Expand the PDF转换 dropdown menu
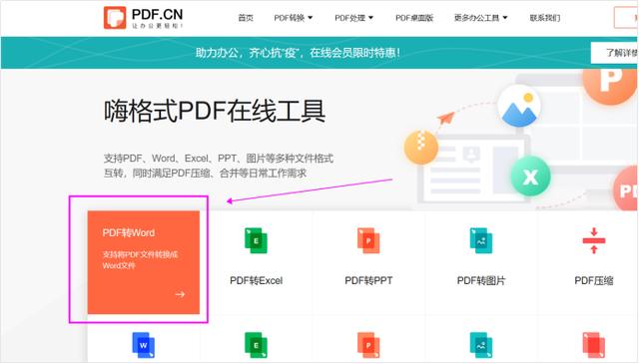Screen dimensions: 639x364 (x=293, y=18)
